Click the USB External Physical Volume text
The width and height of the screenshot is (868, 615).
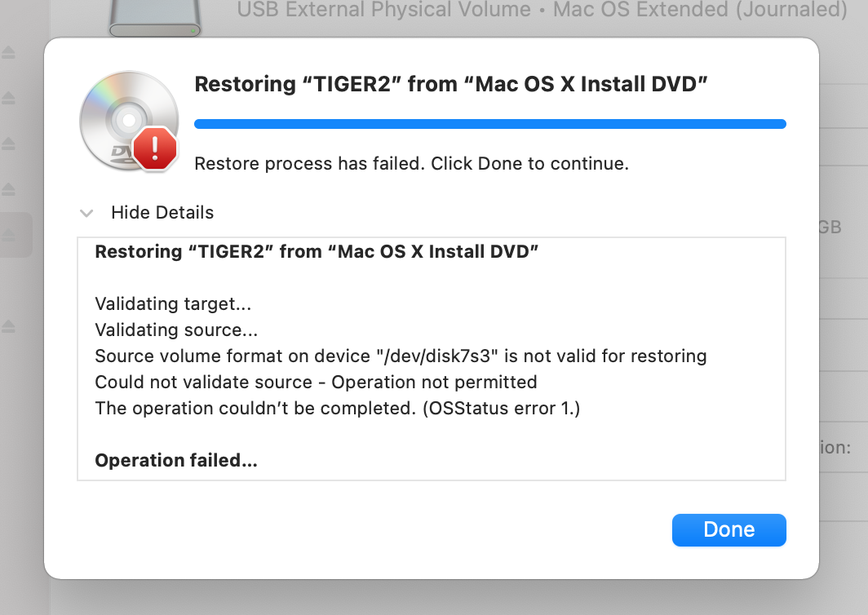pyautogui.click(x=383, y=10)
